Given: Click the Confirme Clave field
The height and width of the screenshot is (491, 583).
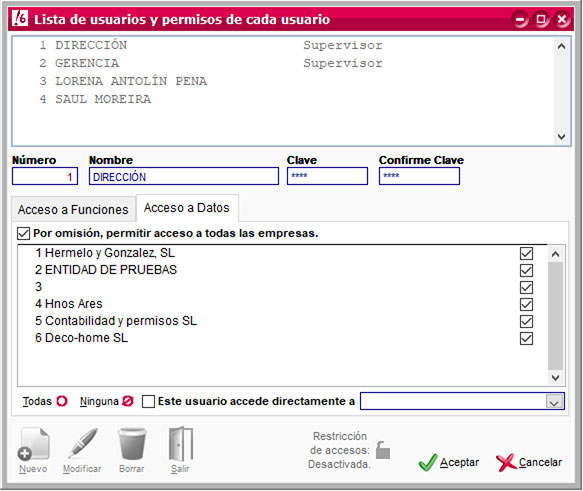Looking at the screenshot, I should 419,176.
